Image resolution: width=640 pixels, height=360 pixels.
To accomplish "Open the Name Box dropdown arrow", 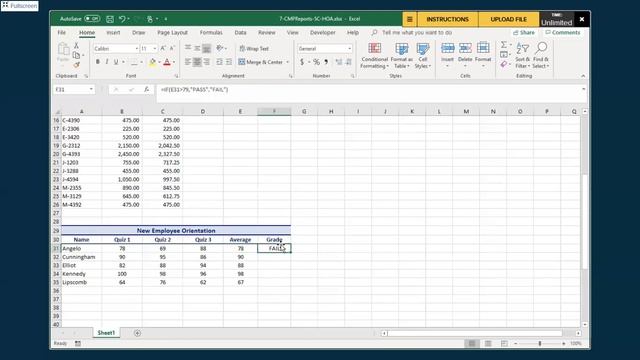I will point(91,89).
